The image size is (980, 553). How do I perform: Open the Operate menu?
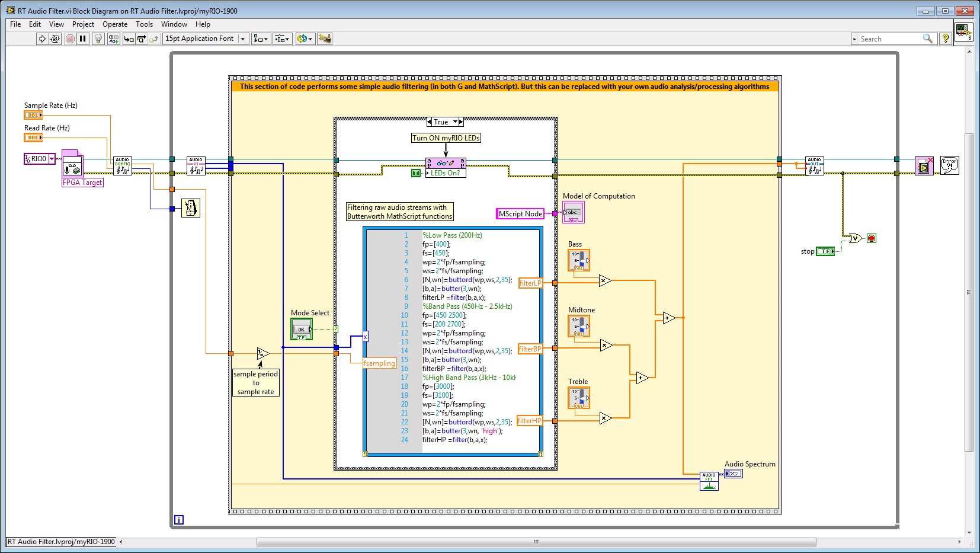(x=114, y=24)
